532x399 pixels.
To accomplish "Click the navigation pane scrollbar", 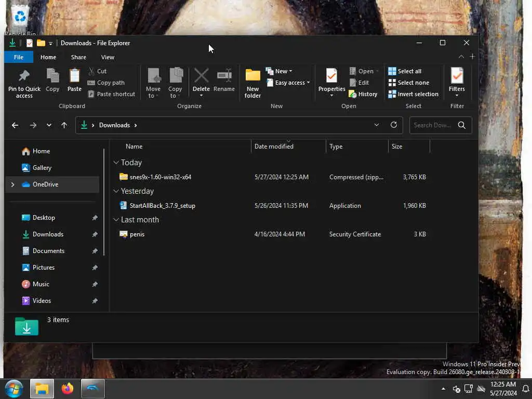I will 104,202.
